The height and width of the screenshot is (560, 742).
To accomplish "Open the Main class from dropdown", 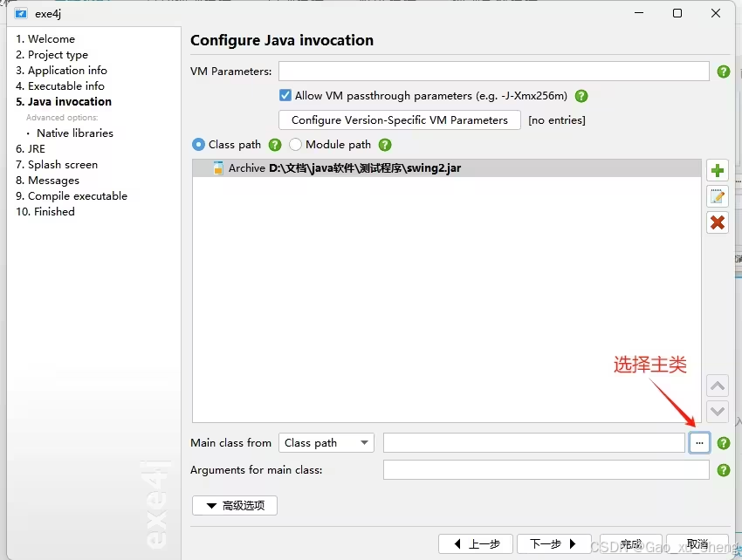I will (326, 443).
